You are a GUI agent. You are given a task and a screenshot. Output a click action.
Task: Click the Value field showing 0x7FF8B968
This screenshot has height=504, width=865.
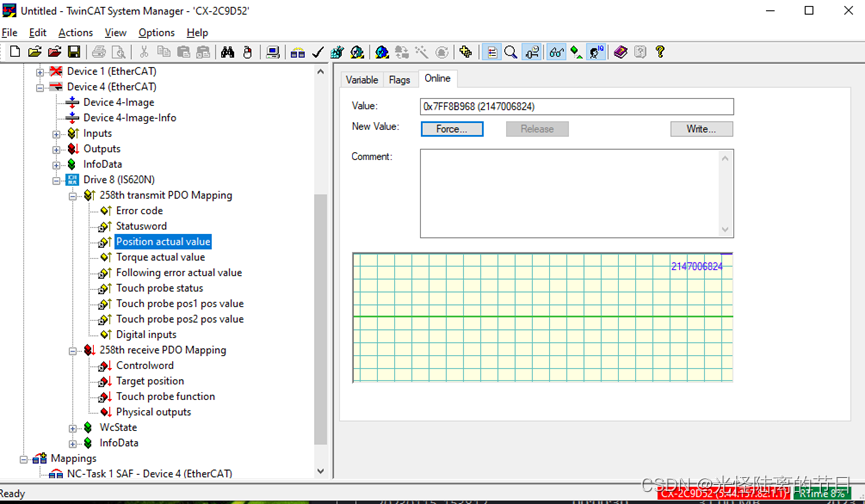(576, 106)
